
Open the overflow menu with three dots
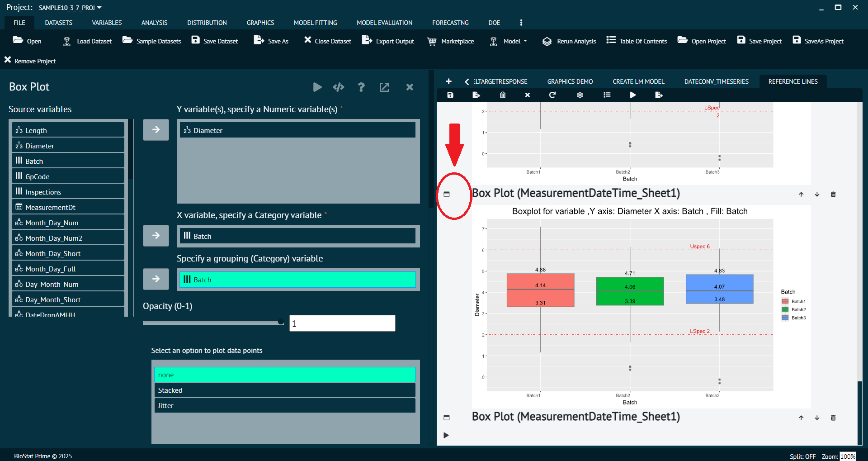(x=521, y=23)
